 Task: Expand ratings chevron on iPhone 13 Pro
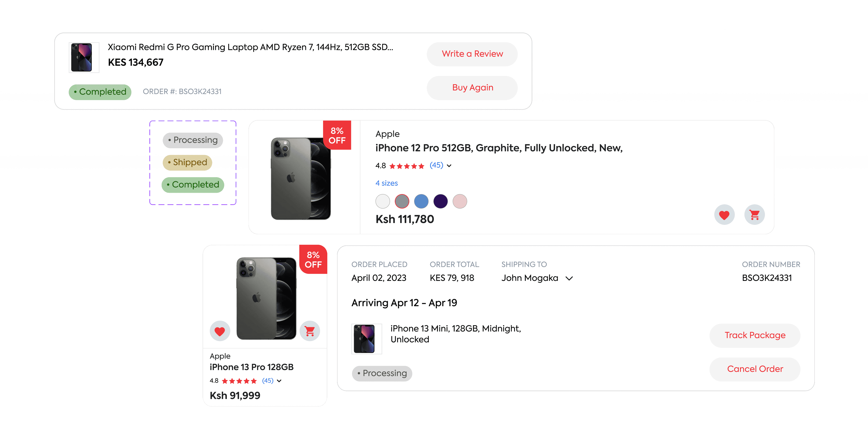pyautogui.click(x=279, y=381)
